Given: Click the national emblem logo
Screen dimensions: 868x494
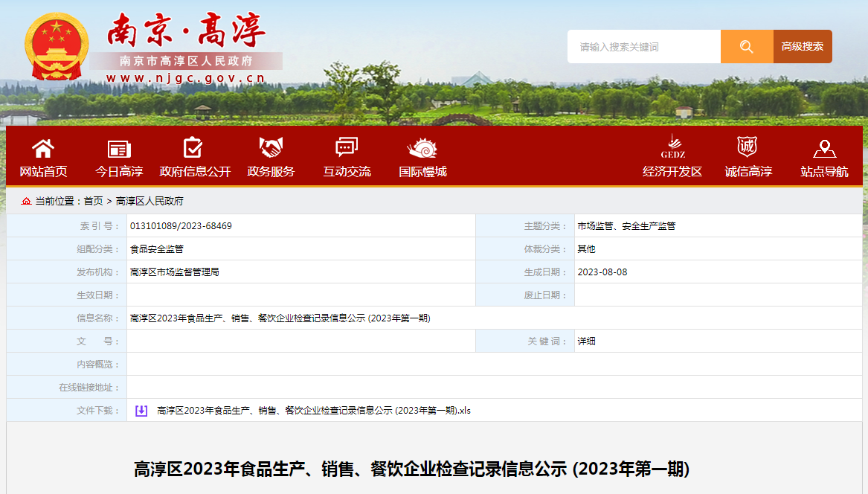Looking at the screenshot, I should [56, 46].
